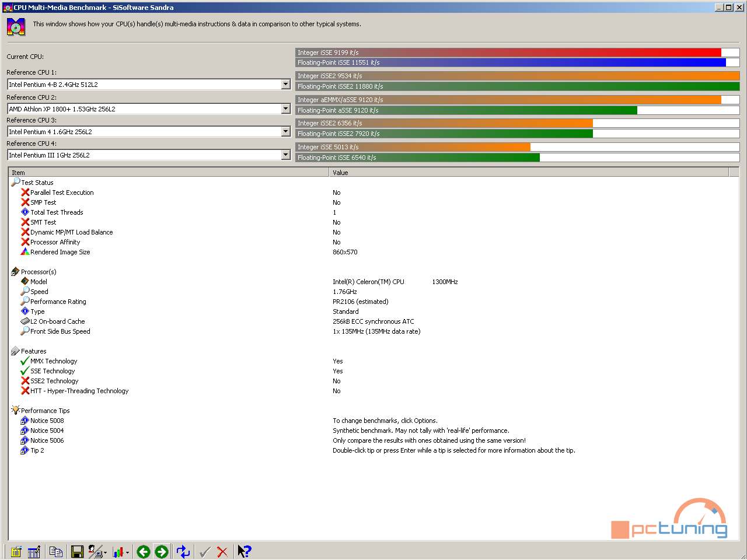Click the 1.76GHz speed value

coord(344,292)
